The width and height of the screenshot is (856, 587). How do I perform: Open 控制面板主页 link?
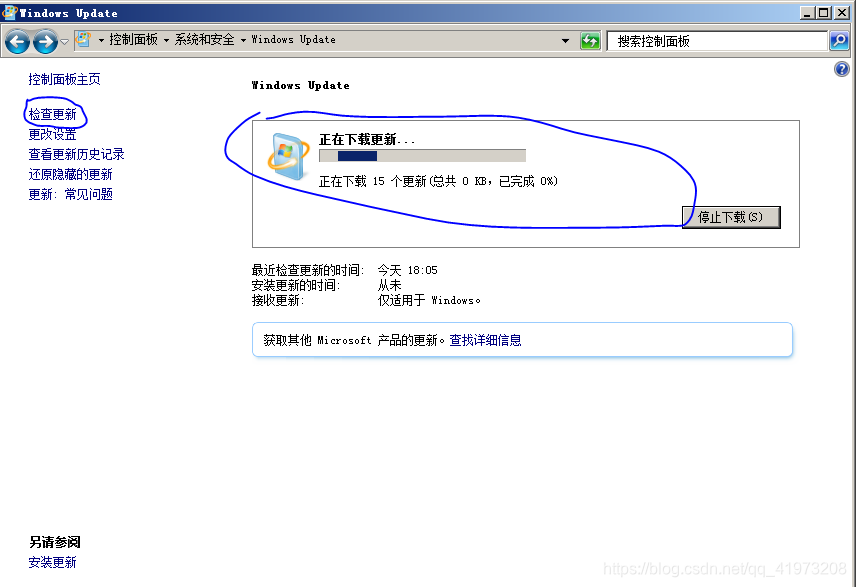pyautogui.click(x=64, y=79)
